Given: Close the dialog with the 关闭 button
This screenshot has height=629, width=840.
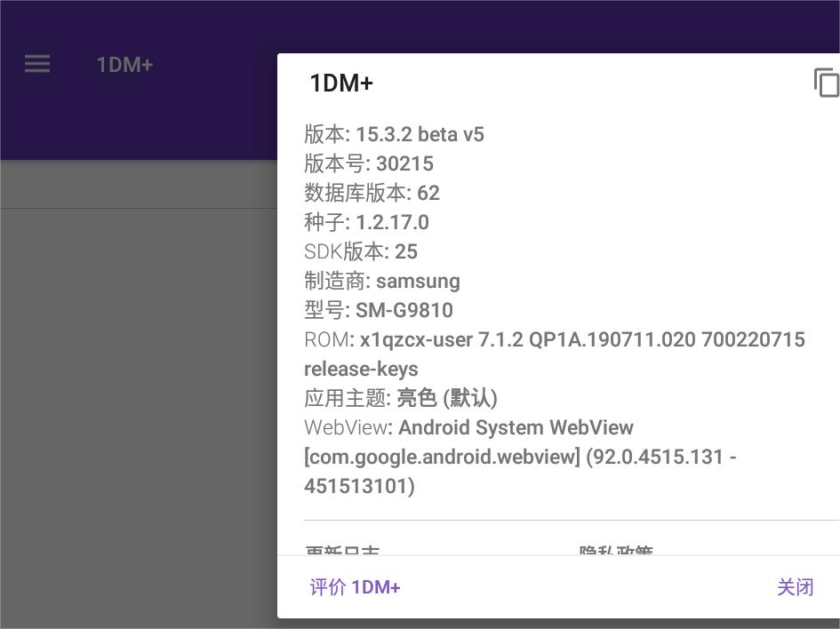Looking at the screenshot, I should [x=795, y=587].
